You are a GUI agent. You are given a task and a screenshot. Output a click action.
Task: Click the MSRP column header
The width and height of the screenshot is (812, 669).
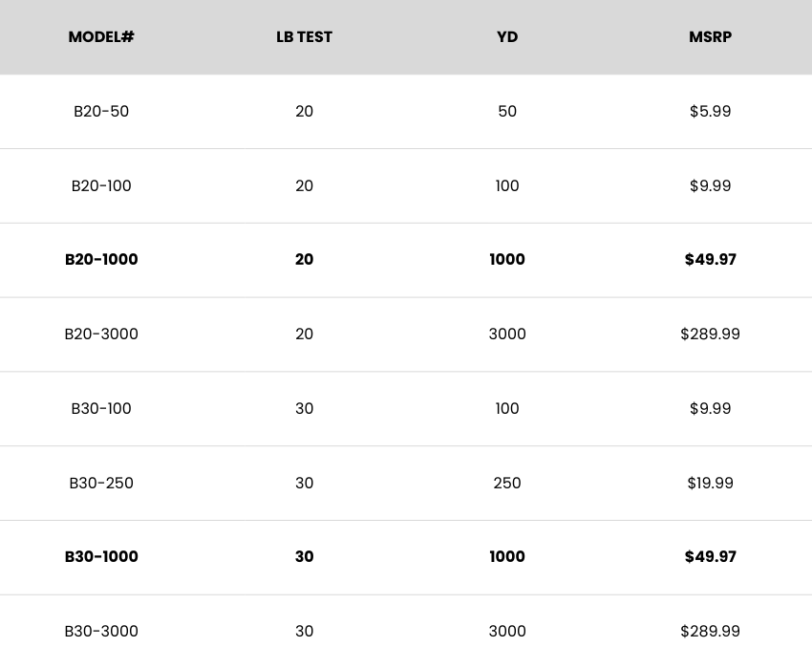click(710, 37)
